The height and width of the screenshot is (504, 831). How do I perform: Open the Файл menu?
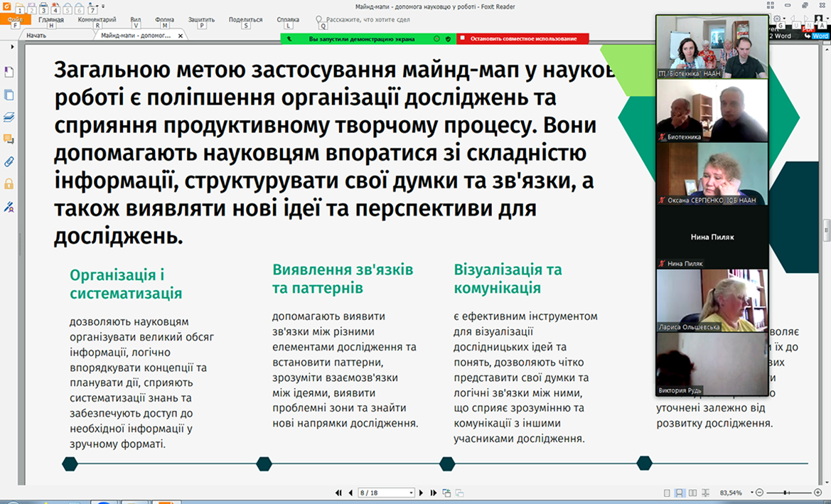[x=16, y=20]
